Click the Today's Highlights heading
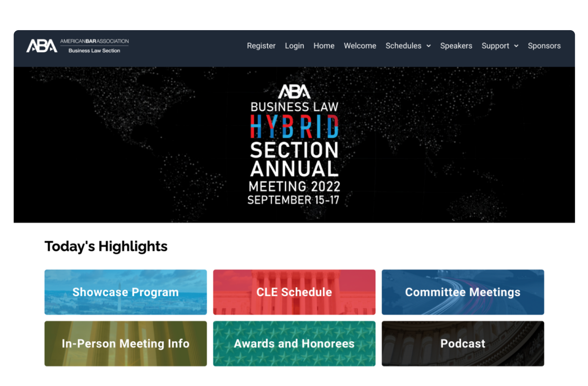Screen dimensions: 588x386 [x=106, y=246]
